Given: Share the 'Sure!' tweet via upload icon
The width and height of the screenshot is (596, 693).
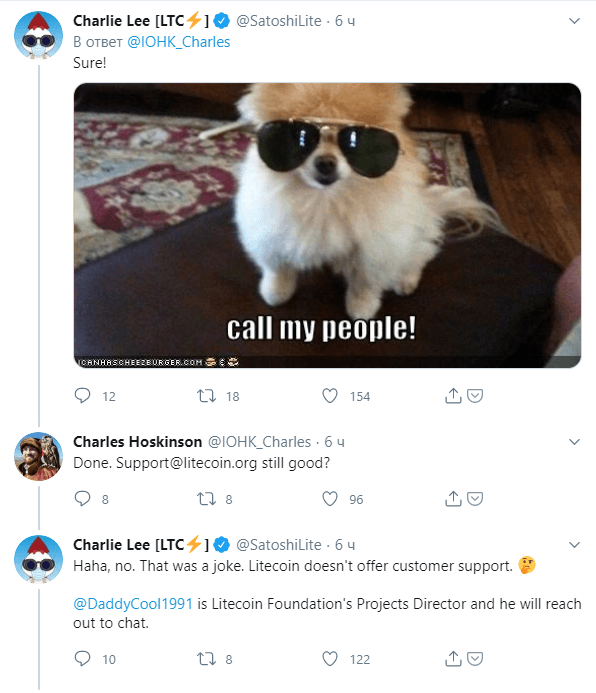Looking at the screenshot, I should [453, 396].
